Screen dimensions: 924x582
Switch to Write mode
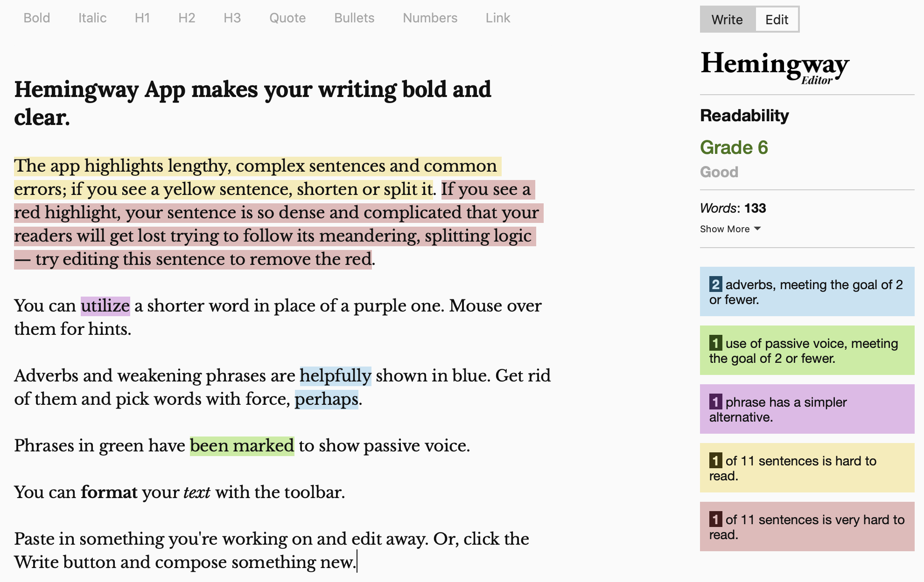point(727,20)
